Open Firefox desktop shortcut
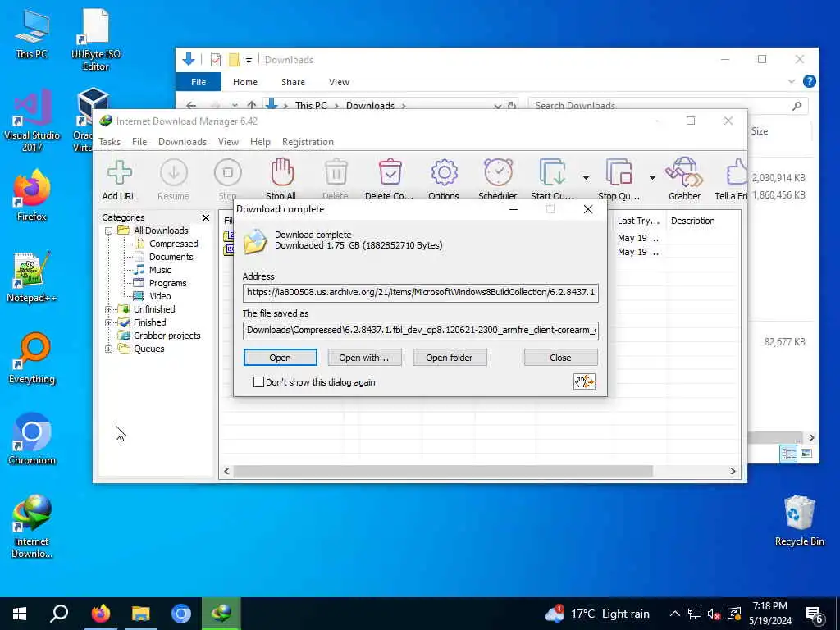The image size is (840, 630). tap(32, 195)
